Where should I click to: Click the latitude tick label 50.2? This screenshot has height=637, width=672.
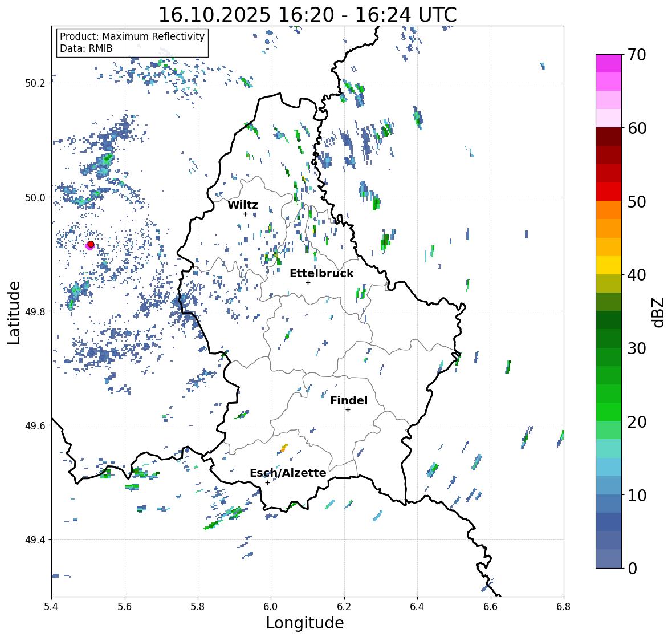click(x=35, y=83)
